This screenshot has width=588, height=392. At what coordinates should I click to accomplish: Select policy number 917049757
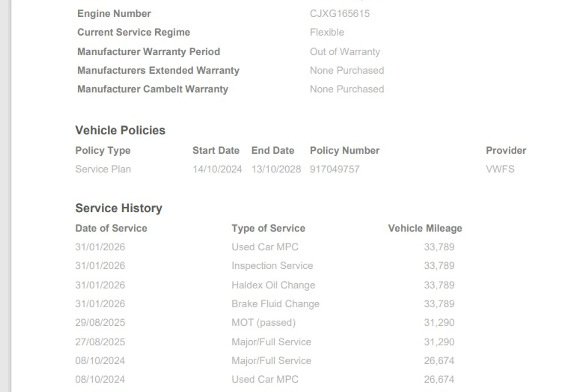334,169
